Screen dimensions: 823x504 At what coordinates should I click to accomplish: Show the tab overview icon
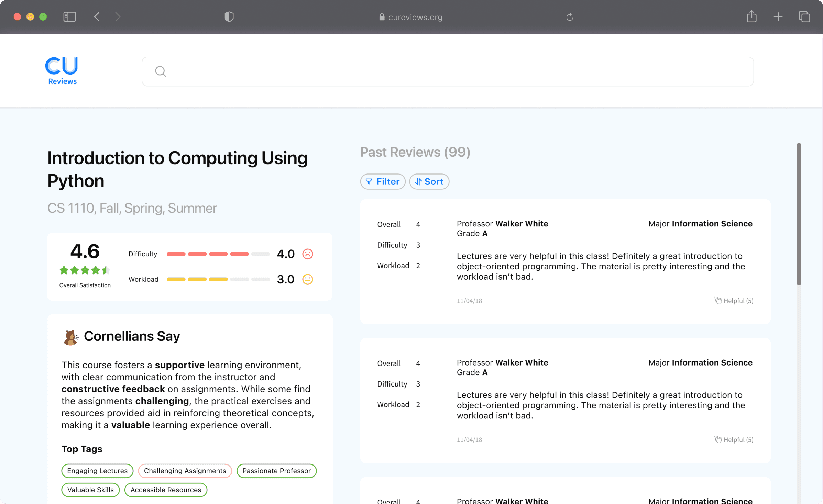(804, 17)
